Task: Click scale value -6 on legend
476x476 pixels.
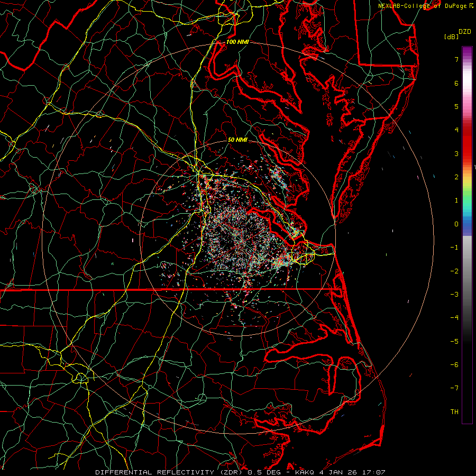Action: click(454, 365)
